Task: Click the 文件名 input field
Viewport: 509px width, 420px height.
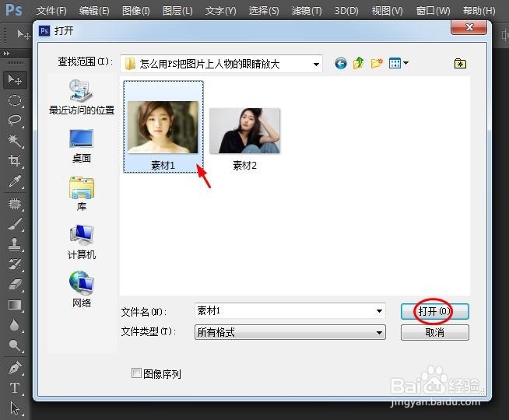Action: [290, 311]
